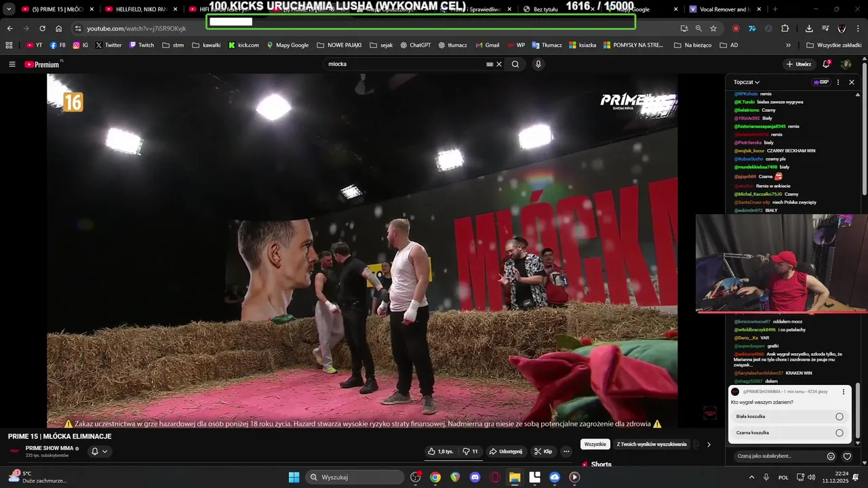Open the Mapy Google bookmark
Image resolution: width=868 pixels, height=488 pixels.
(x=288, y=45)
